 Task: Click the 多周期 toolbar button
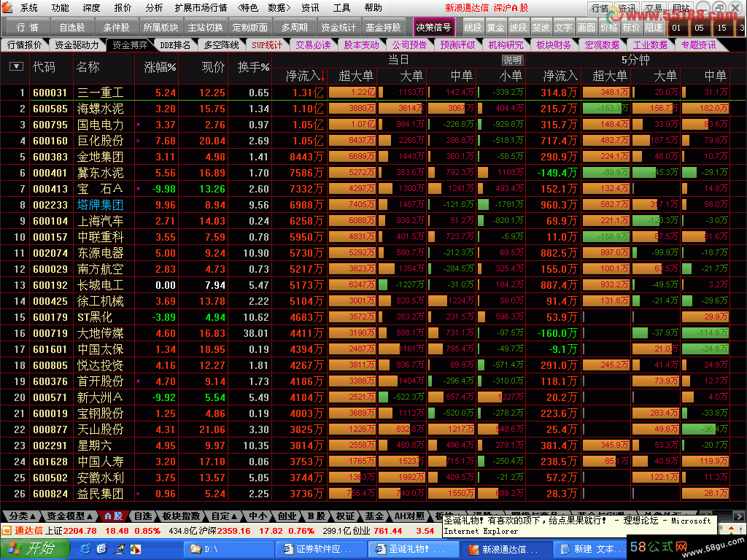pos(294,28)
